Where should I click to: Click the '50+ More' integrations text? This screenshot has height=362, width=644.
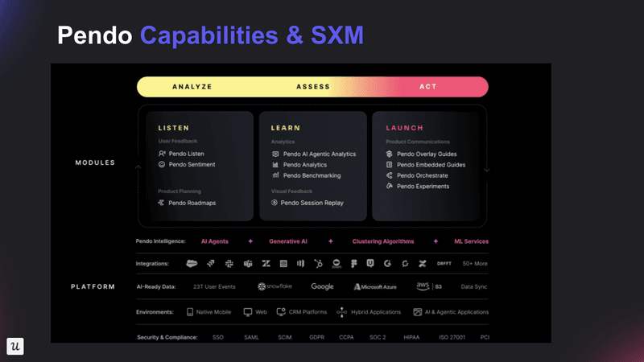(475, 264)
